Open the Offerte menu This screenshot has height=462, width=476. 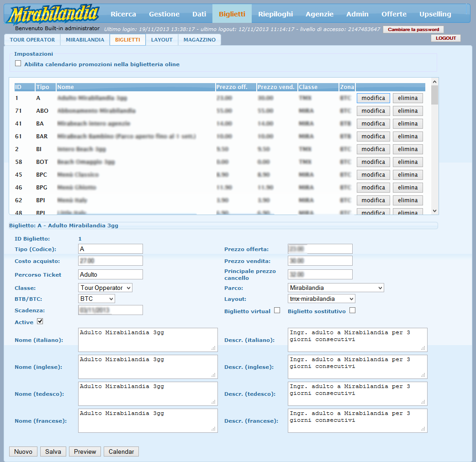(x=394, y=14)
